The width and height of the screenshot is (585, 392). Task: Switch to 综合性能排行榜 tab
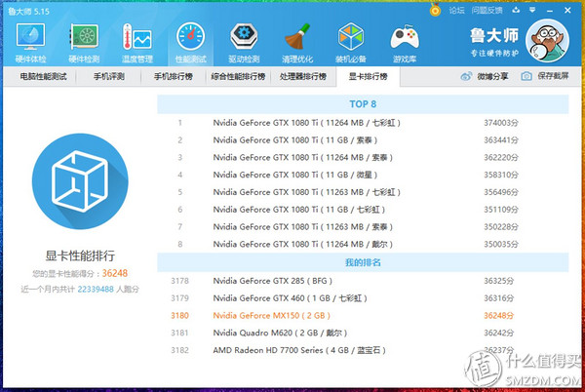[238, 76]
